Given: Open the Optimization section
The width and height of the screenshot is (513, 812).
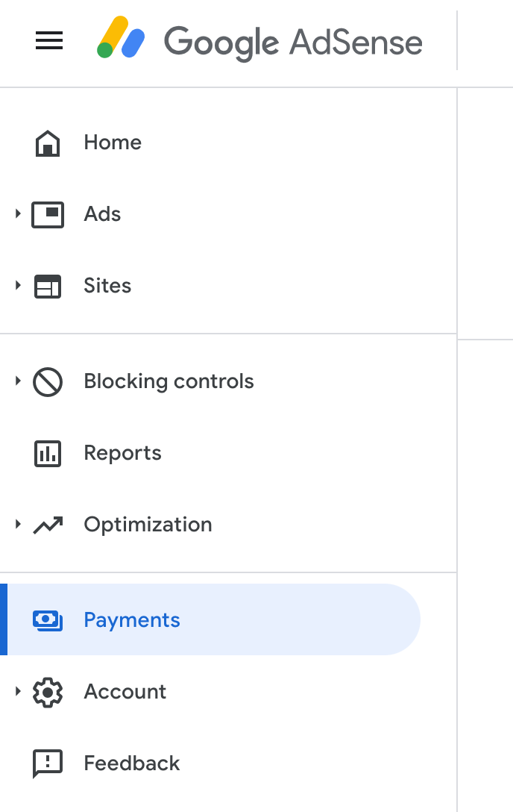Looking at the screenshot, I should pyautogui.click(x=148, y=525).
